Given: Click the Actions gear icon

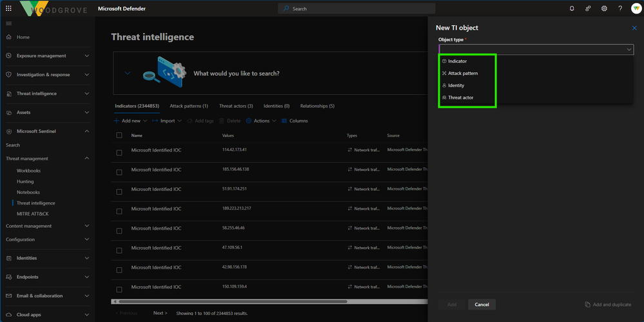Looking at the screenshot, I should (x=248, y=121).
